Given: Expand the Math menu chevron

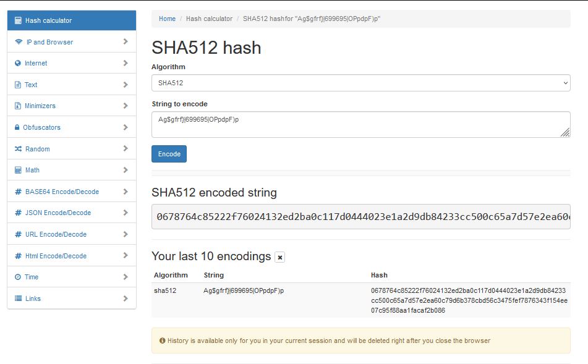Looking at the screenshot, I should (x=126, y=170).
